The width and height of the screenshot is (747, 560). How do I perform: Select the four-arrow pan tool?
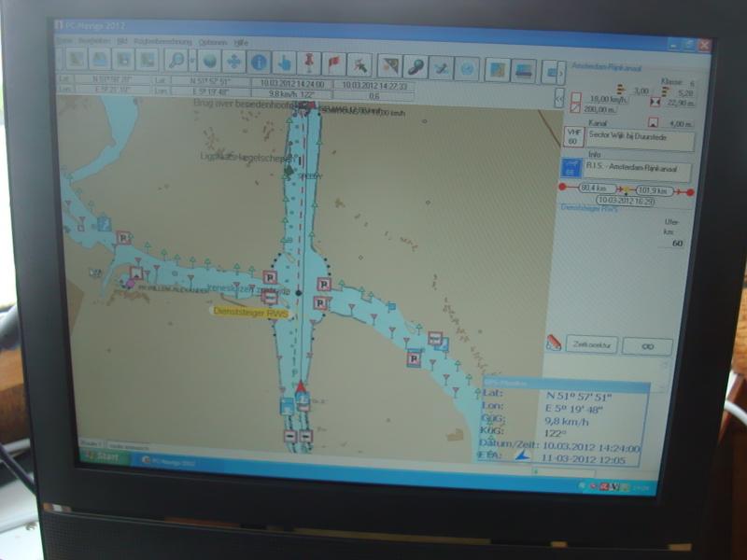coord(233,62)
